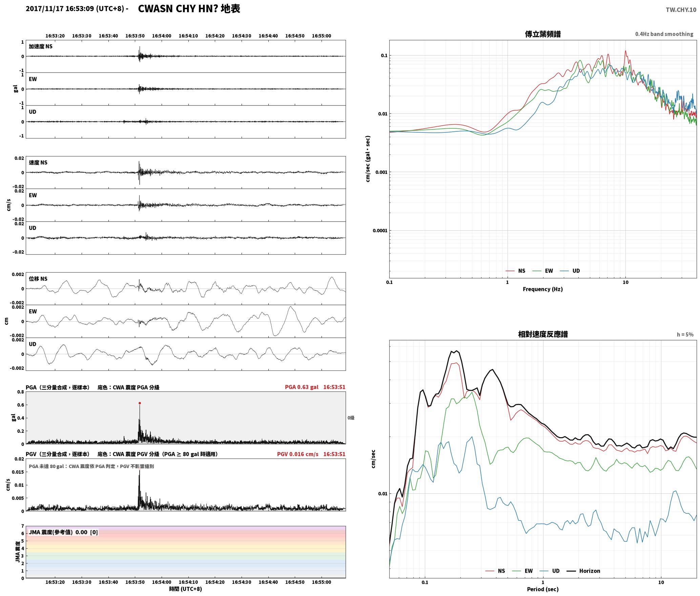The height and width of the screenshot is (596, 700).
Task: Click the UD legend entry in response spectrum
Action: 550,571
